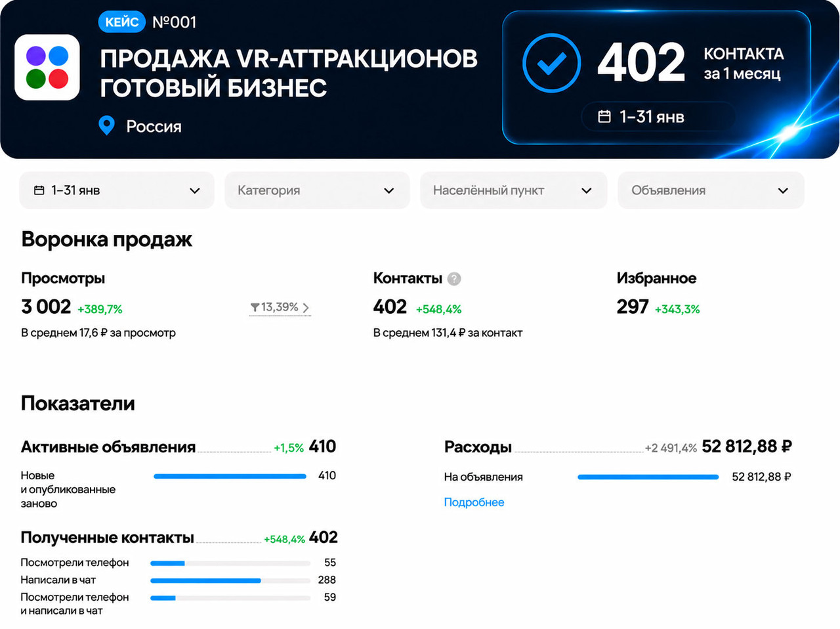Click the blue location pin icon beside Россия
Image resolution: width=840 pixels, height=629 pixels.
click(x=106, y=125)
